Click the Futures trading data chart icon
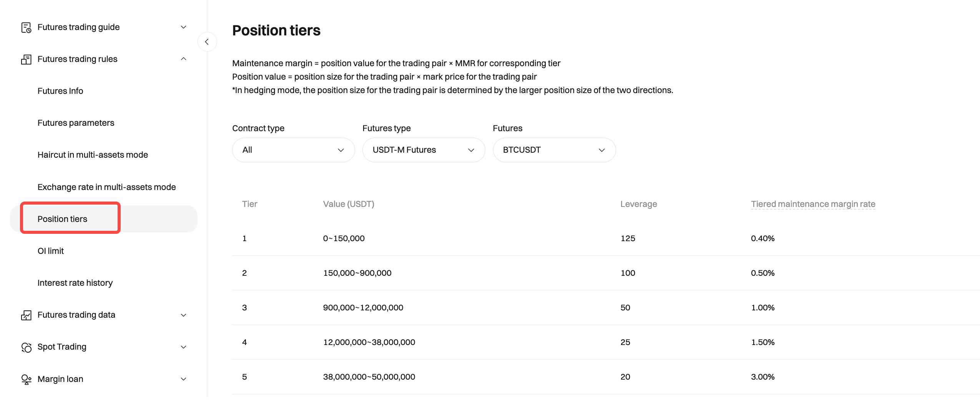The image size is (980, 400). pyautogui.click(x=26, y=315)
